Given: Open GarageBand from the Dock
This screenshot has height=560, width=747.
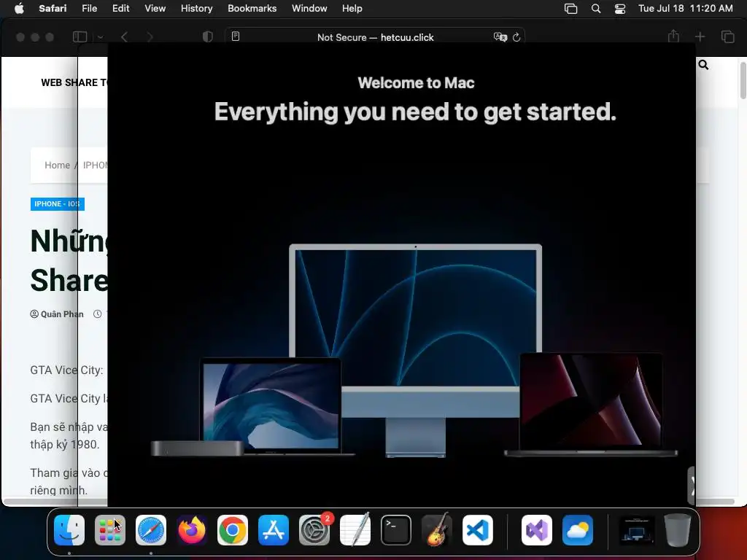Looking at the screenshot, I should (x=437, y=530).
